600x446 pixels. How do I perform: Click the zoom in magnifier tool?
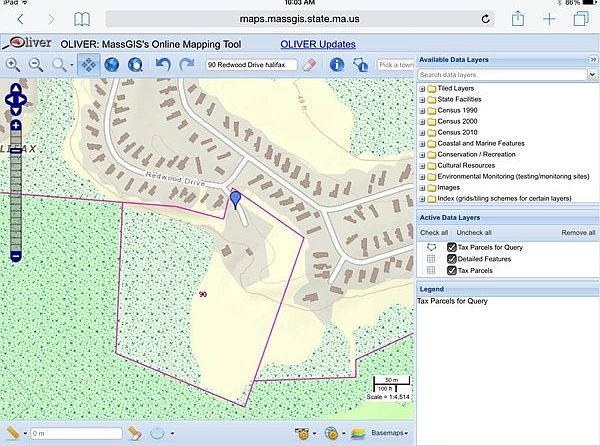click(x=13, y=65)
